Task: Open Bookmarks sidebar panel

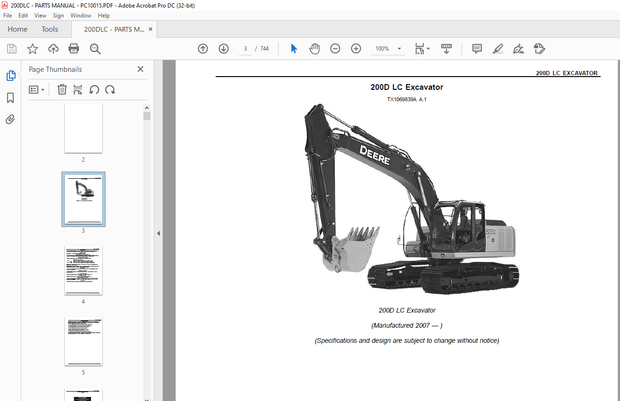Action: (x=11, y=98)
